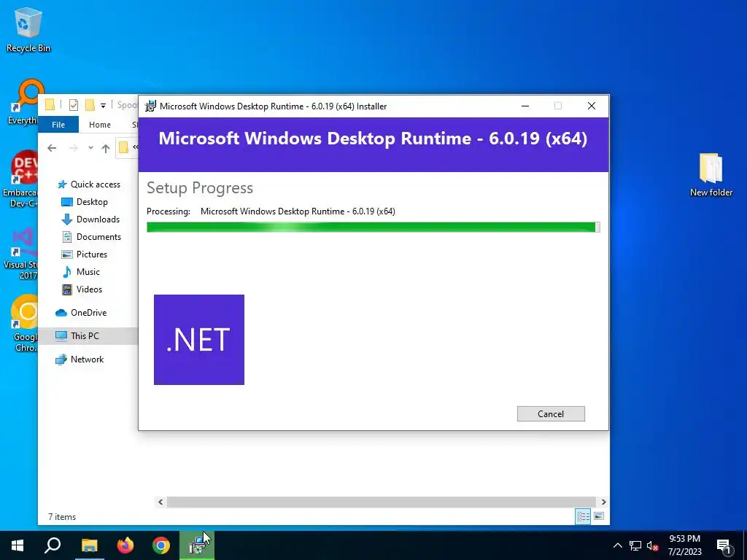Open recent locations dropdown in File Explorer
The width and height of the screenshot is (747, 560).
(x=90, y=148)
